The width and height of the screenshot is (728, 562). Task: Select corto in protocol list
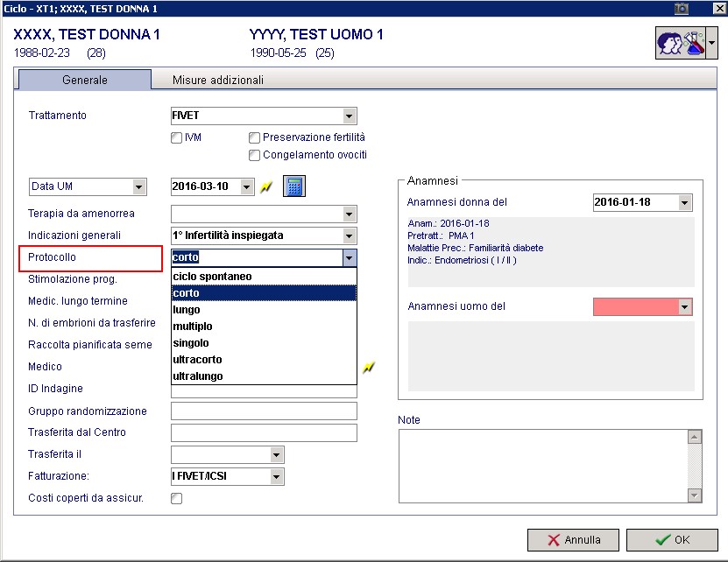point(264,293)
